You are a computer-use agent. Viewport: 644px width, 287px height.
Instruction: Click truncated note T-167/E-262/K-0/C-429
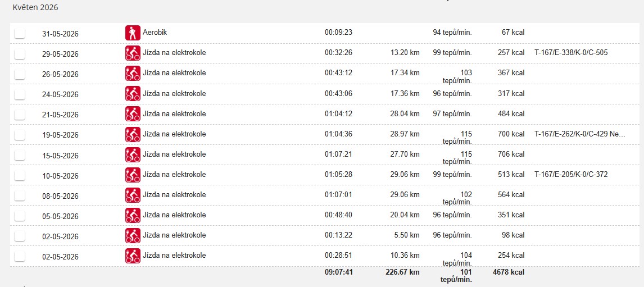coord(579,134)
